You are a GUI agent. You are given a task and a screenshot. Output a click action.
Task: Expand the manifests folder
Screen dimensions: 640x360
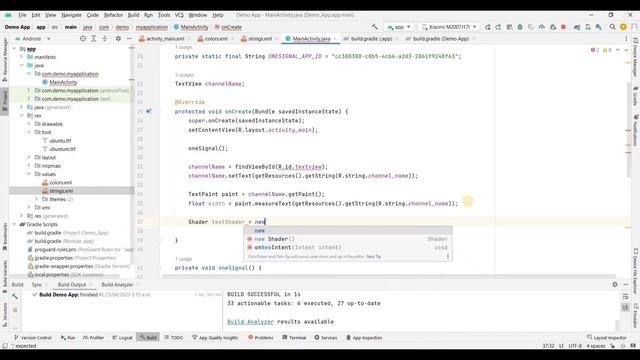pyautogui.click(x=22, y=57)
